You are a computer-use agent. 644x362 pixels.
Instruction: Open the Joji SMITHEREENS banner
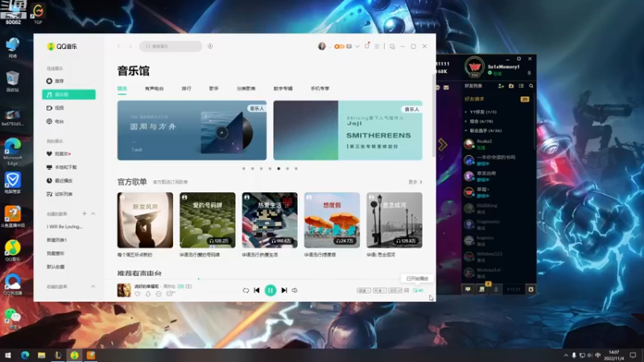(348, 130)
